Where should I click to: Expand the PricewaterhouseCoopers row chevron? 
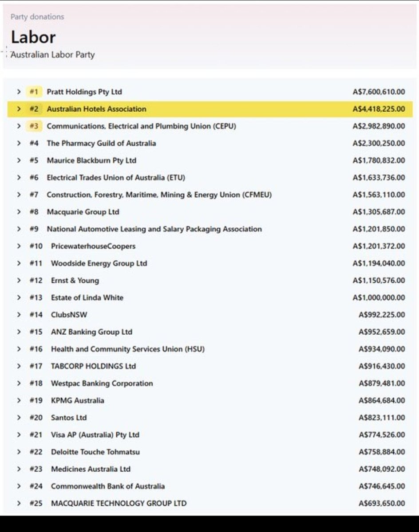(19, 246)
